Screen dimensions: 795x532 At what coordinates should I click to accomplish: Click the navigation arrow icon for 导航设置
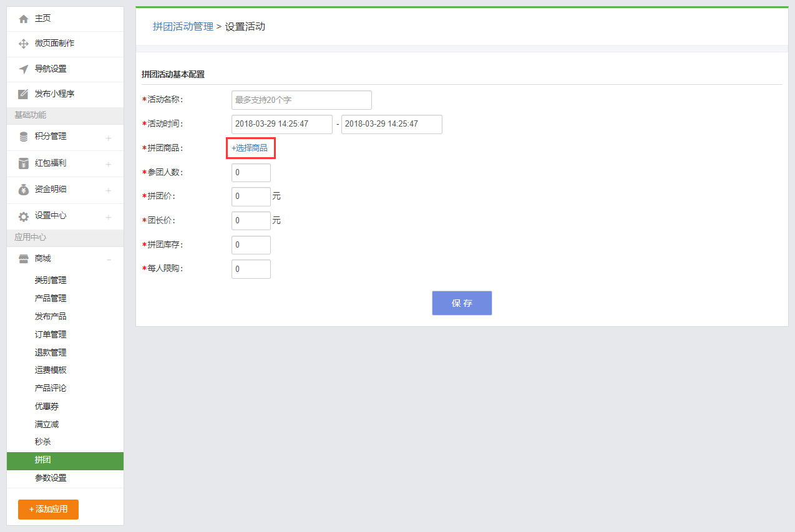[x=24, y=69]
